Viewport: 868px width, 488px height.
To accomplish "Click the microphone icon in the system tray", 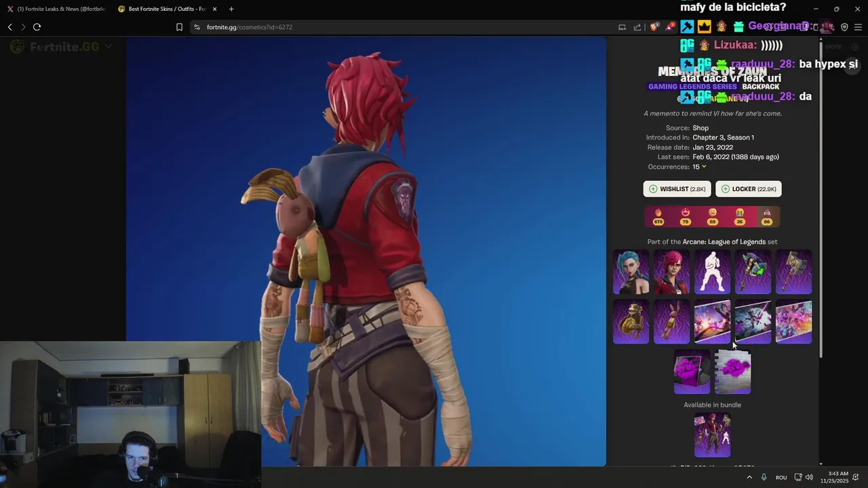I will click(x=764, y=477).
